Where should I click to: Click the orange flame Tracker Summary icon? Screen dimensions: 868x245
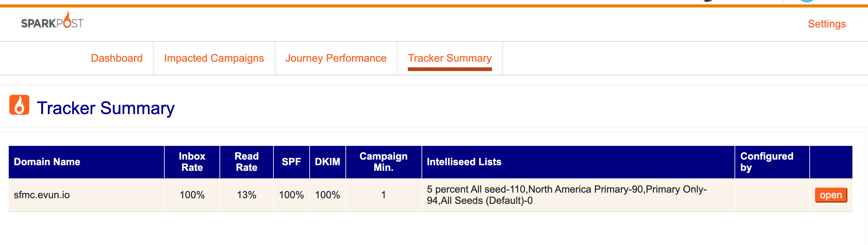pyautogui.click(x=19, y=105)
